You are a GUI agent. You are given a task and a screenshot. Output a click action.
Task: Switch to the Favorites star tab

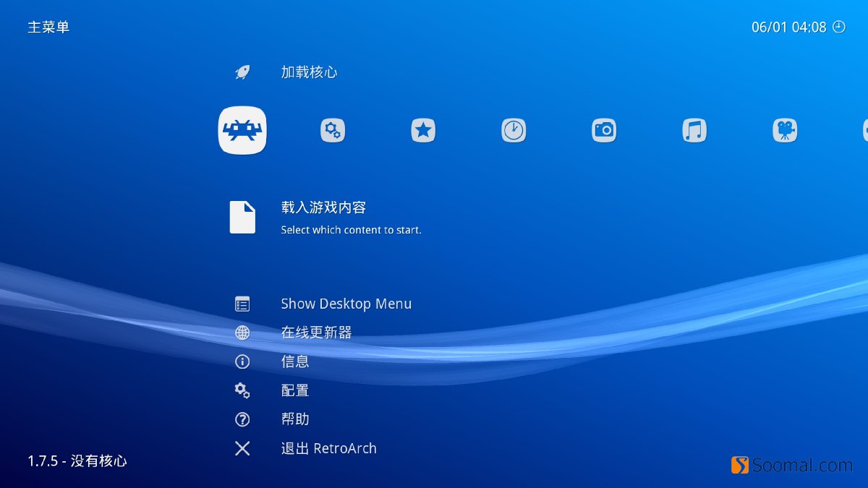tap(422, 129)
